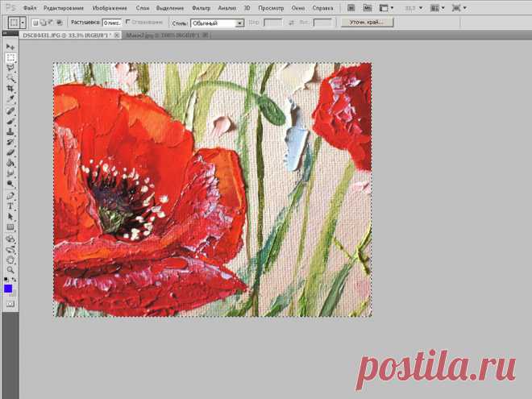The height and width of the screenshot is (399, 532).
Task: Close the second inactive document tab
Action: 206,35
